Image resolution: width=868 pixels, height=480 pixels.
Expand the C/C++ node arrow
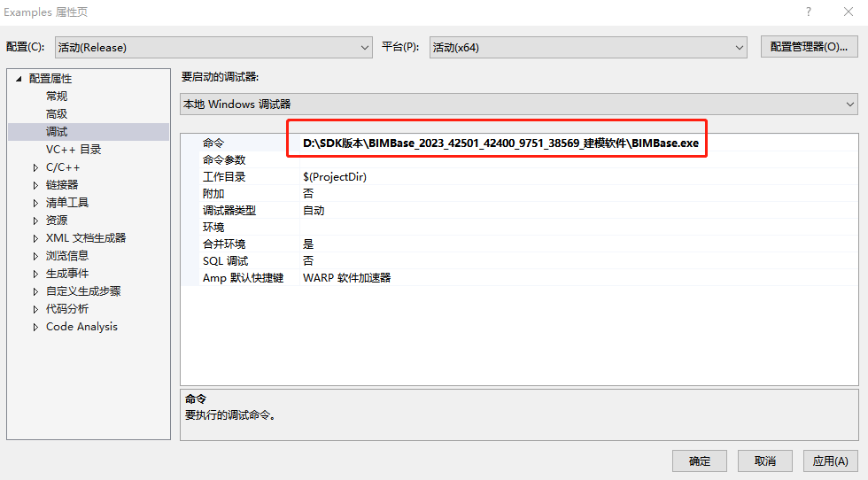coord(35,167)
